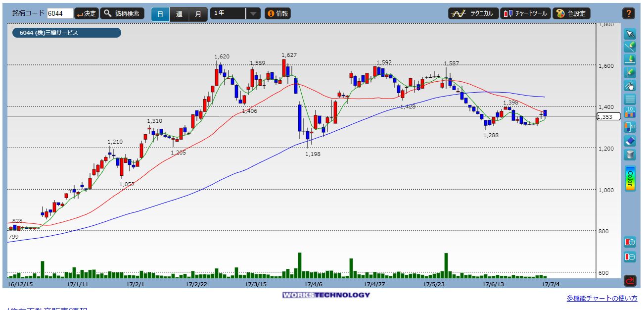Open the チャートツール menu
The height and width of the screenshot is (310, 644).
(525, 13)
